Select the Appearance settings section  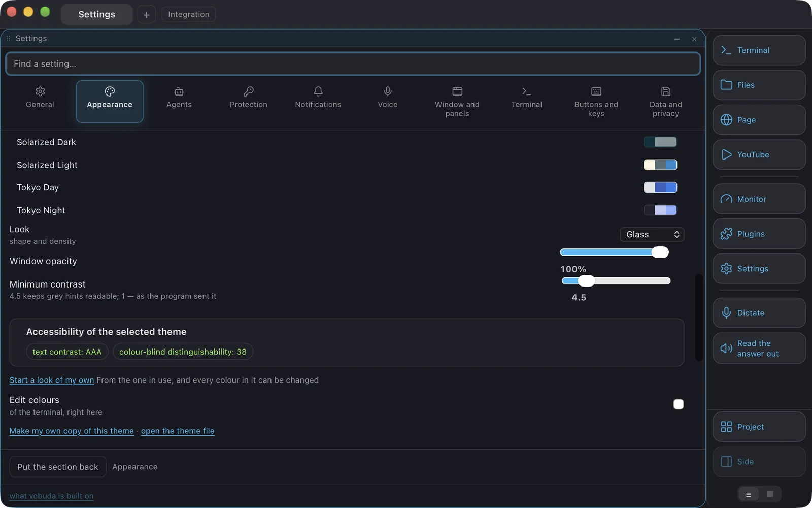pyautogui.click(x=110, y=102)
